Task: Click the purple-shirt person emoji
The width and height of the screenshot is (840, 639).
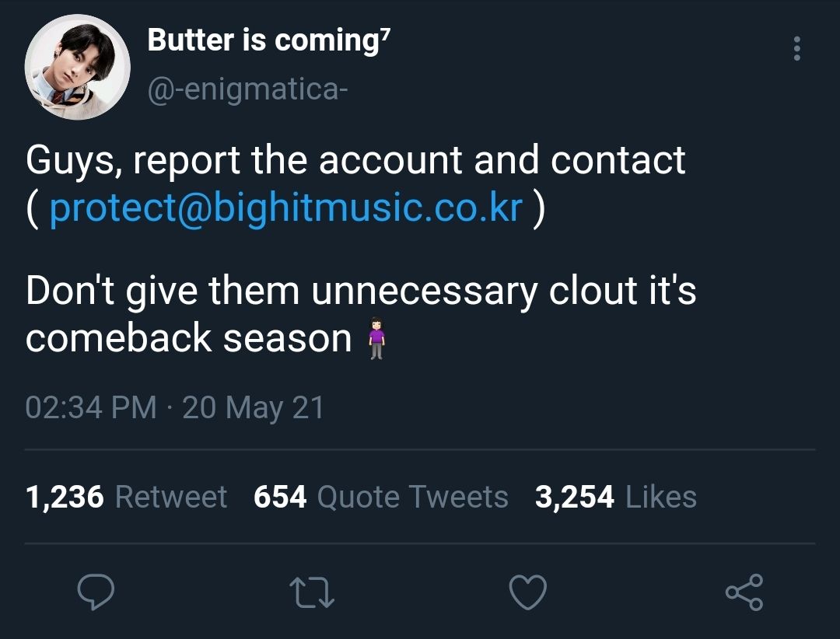Action: point(376,338)
